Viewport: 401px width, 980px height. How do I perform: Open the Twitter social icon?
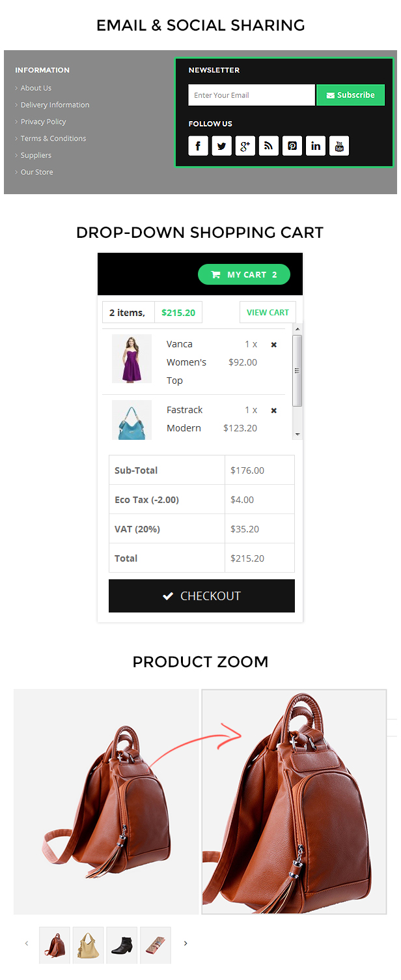point(222,146)
